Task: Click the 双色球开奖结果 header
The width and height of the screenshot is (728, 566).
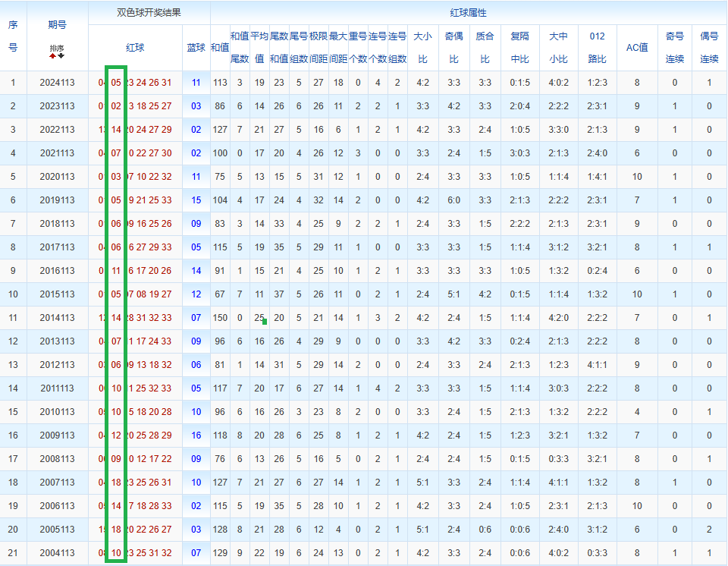Action: pyautogui.click(x=149, y=13)
